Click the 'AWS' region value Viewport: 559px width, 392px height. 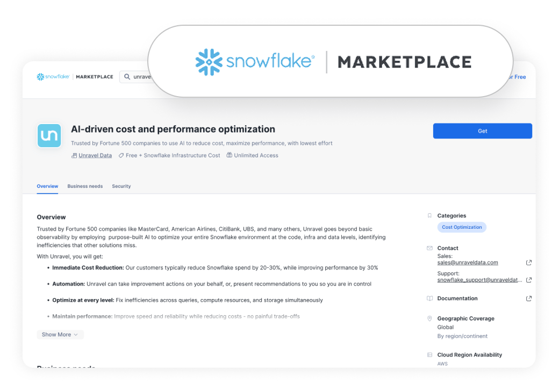(442, 364)
